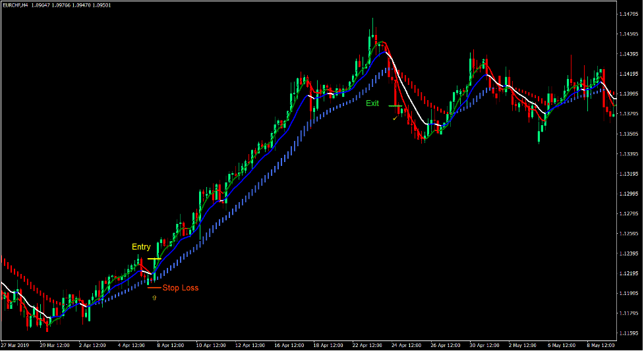Click the 1.14795 price axis label

click(628, 14)
